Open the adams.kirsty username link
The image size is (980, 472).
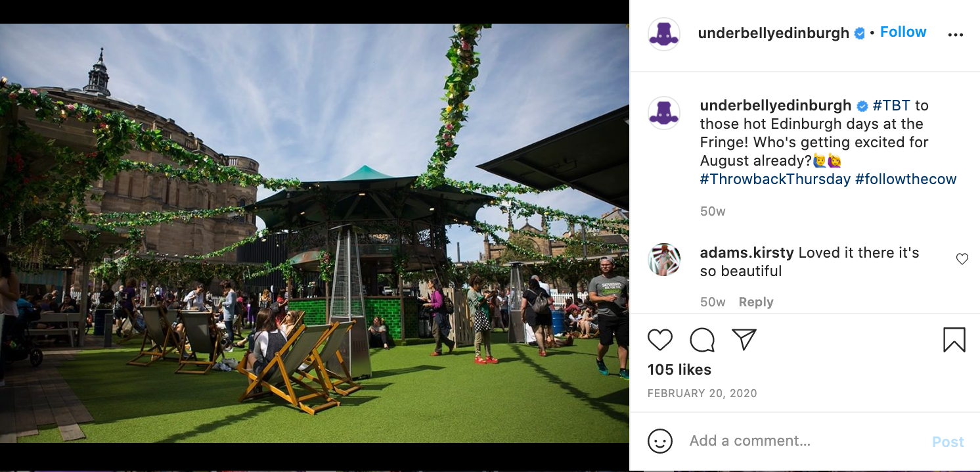[x=747, y=253]
